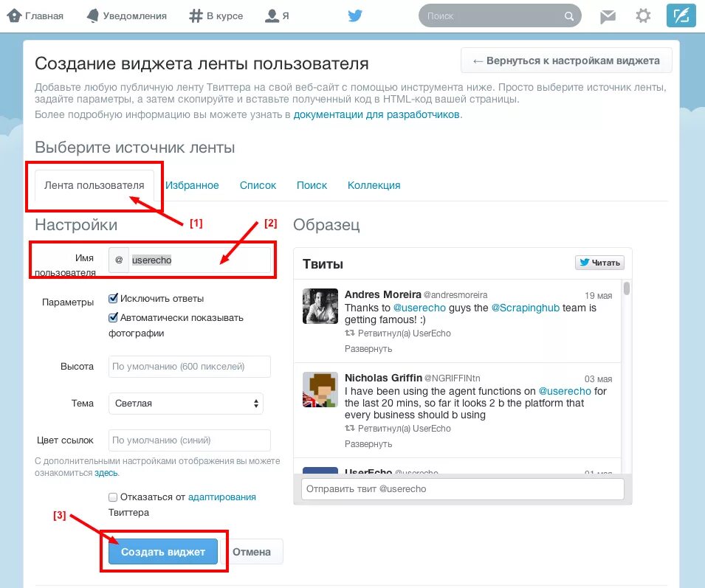Image resolution: width=705 pixels, height=588 pixels.
Task: Open Nicholas Griffin profile name
Action: [383, 378]
